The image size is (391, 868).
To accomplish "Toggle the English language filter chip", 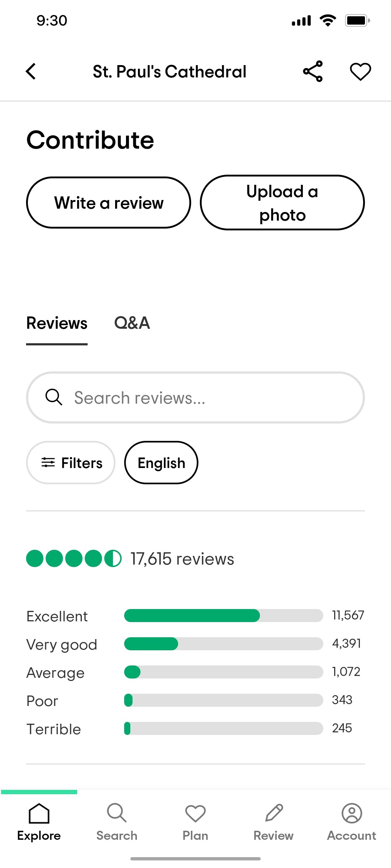I will tap(161, 463).
